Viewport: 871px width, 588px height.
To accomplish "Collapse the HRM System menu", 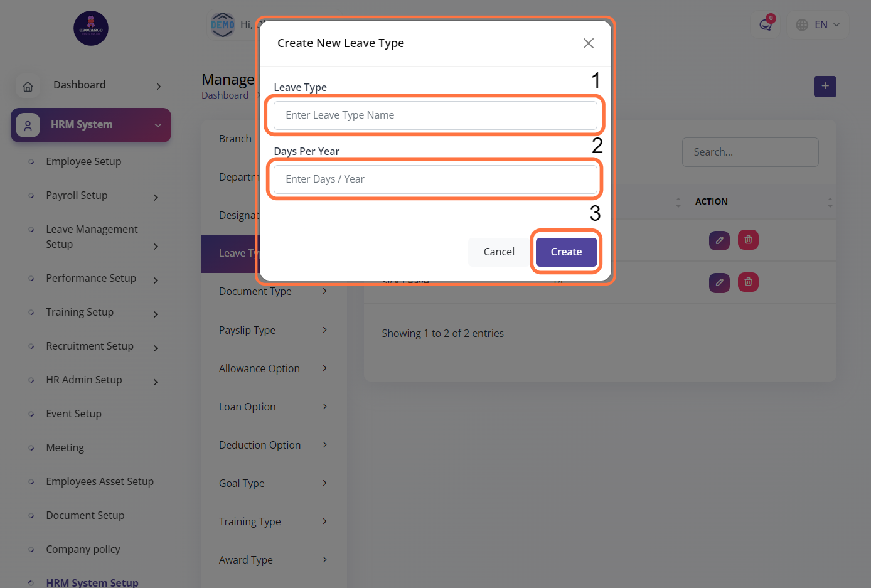I will point(158,126).
